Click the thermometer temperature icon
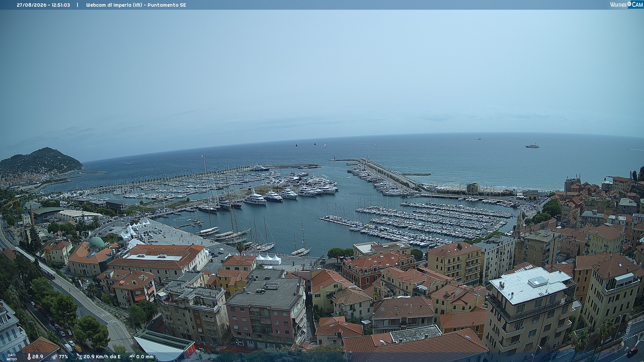The width and height of the screenshot is (644, 362). [29, 357]
